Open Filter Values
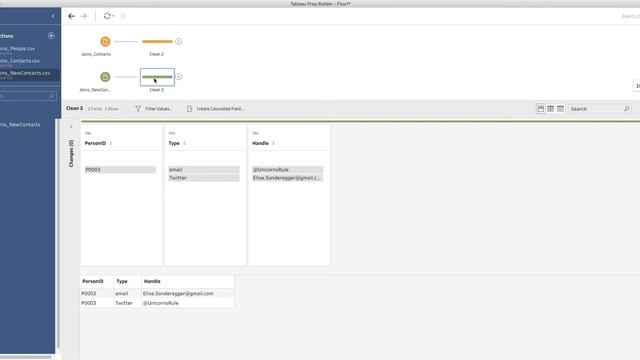640x360 pixels. pyautogui.click(x=154, y=109)
